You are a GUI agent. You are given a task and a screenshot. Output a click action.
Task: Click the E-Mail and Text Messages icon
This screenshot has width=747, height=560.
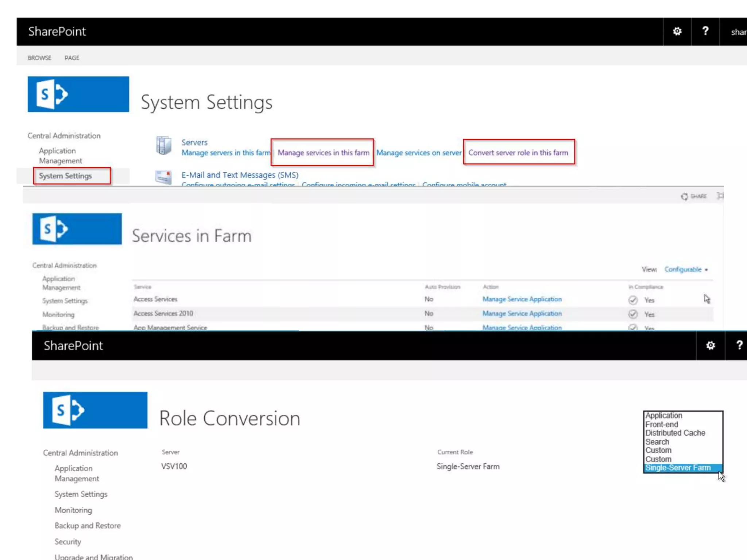click(163, 177)
